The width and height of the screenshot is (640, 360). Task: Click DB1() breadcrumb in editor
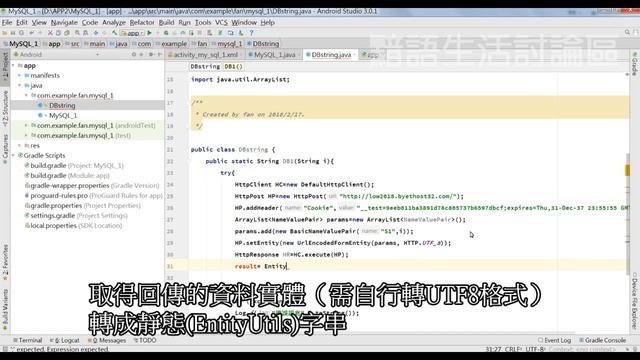[x=233, y=66]
